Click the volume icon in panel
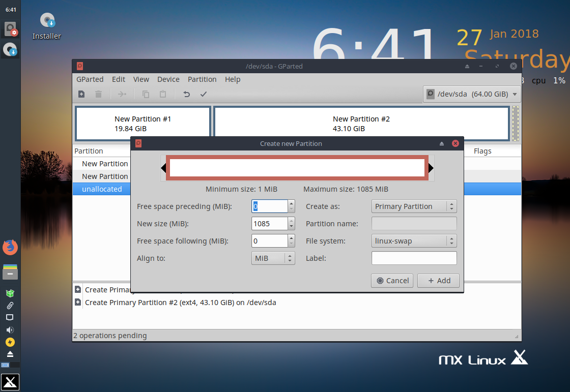Screen dimensions: 570x392 point(10,330)
